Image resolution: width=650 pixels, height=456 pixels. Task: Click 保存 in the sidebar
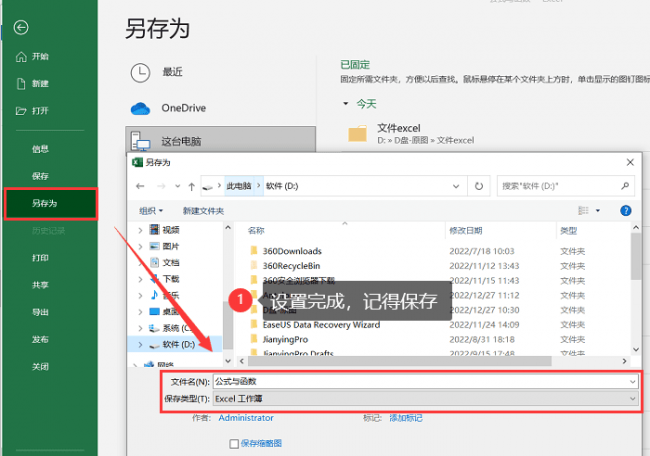coord(40,176)
